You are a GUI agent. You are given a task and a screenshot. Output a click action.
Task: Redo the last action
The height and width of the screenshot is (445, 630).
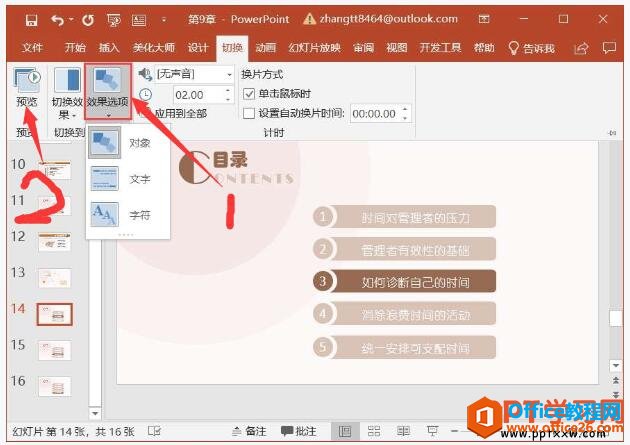point(88,20)
